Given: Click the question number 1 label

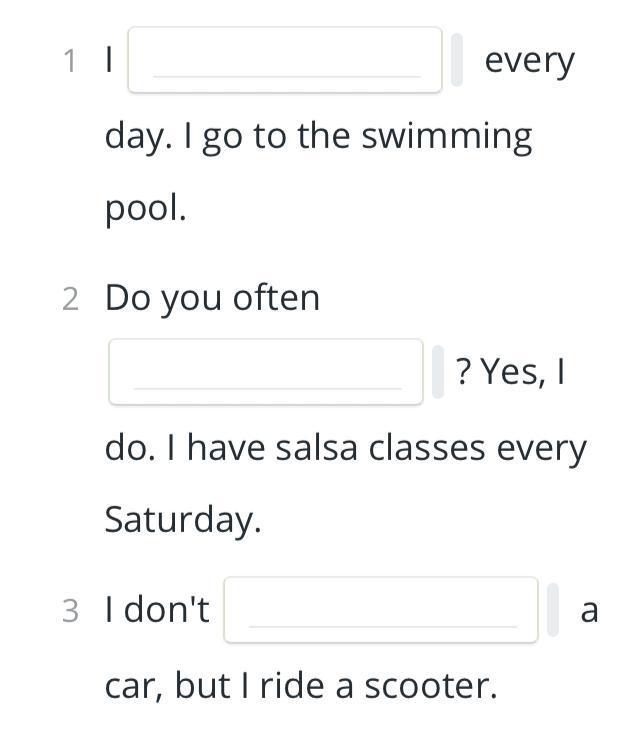Looking at the screenshot, I should 70,61.
